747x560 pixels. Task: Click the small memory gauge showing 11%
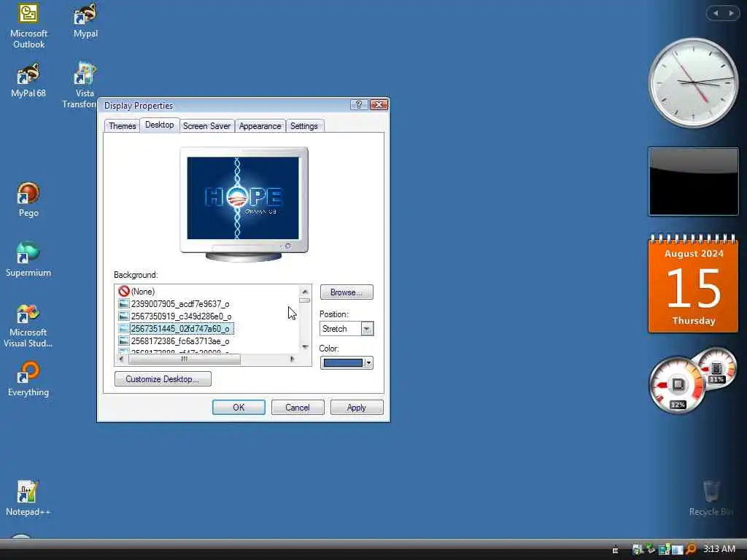716,369
